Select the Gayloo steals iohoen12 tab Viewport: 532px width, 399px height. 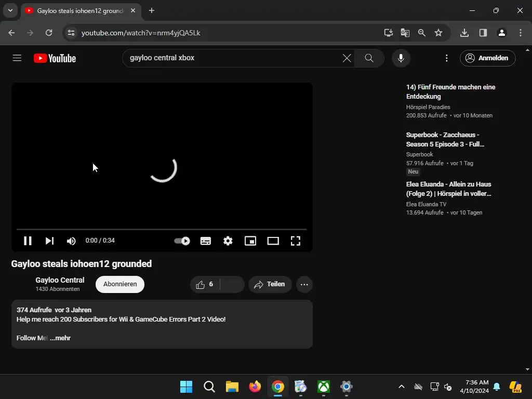click(x=79, y=11)
